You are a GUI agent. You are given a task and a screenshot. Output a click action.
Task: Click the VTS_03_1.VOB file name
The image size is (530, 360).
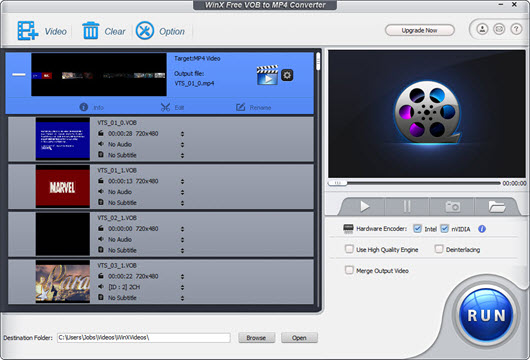click(117, 265)
